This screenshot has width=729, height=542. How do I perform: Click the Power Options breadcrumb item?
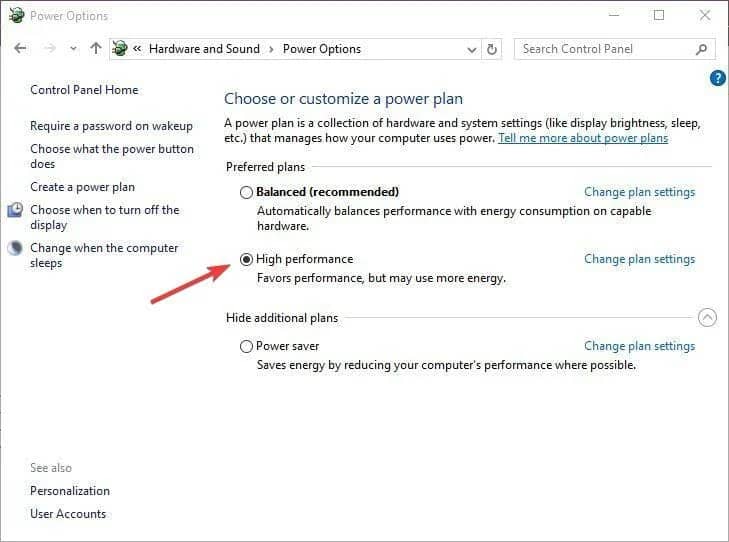tap(322, 49)
